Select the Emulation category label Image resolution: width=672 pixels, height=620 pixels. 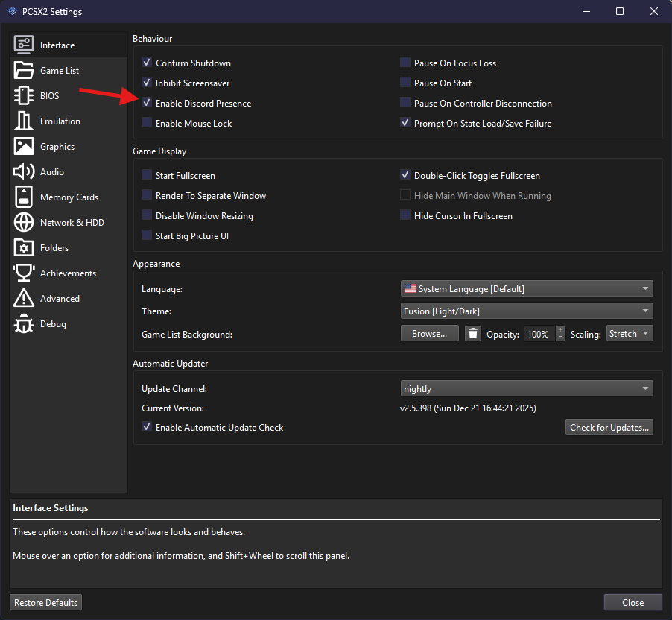coord(60,121)
